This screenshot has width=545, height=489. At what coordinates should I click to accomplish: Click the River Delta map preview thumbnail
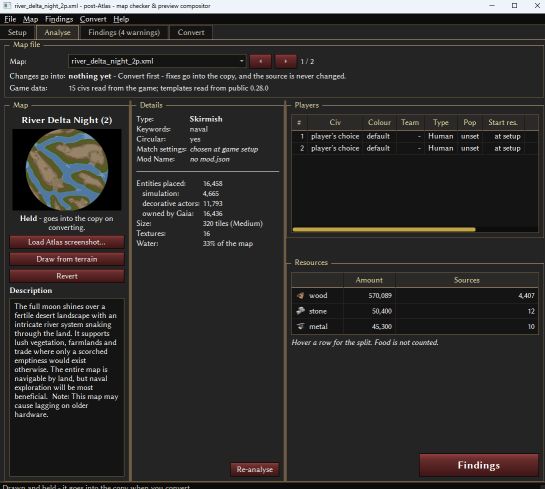67,170
